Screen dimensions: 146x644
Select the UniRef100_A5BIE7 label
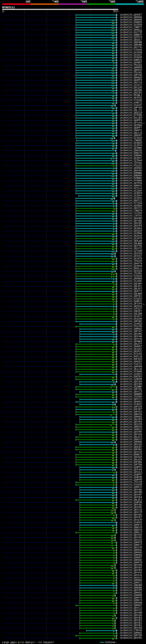click(x=131, y=311)
